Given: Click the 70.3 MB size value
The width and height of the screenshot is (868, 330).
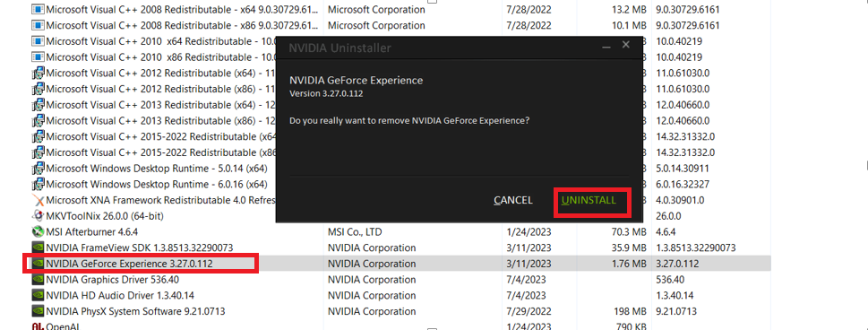Looking at the screenshot, I should [628, 232].
